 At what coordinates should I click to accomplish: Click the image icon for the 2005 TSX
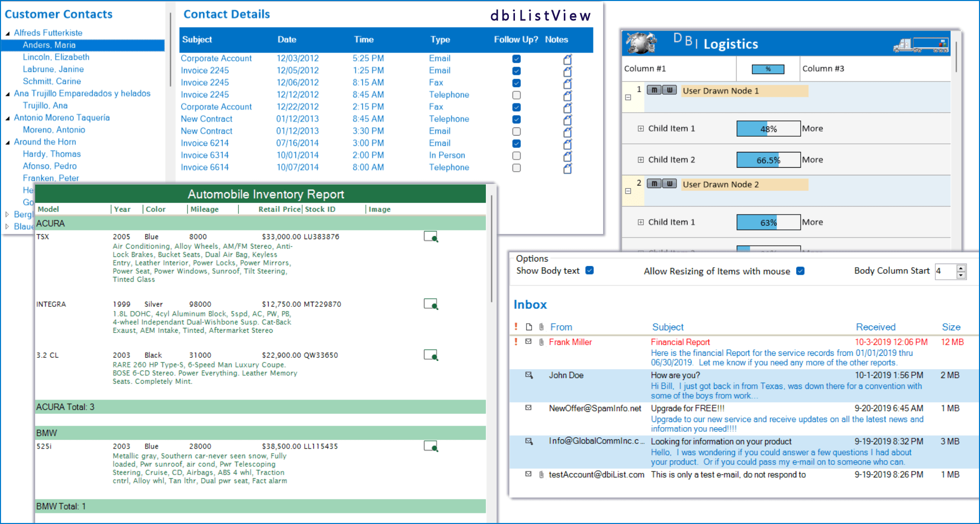tap(431, 237)
